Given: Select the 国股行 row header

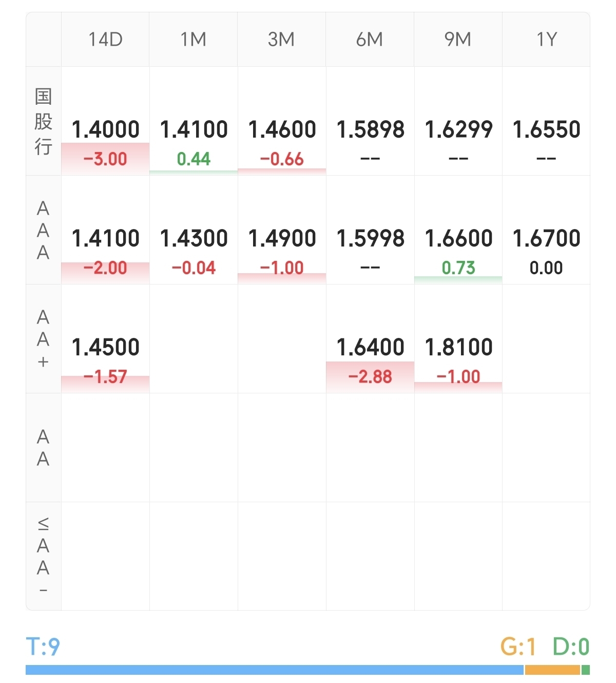Looking at the screenshot, I should point(44,122).
